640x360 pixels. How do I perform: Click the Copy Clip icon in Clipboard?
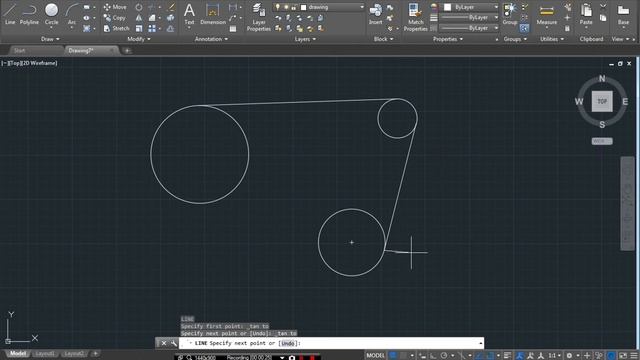[603, 18]
